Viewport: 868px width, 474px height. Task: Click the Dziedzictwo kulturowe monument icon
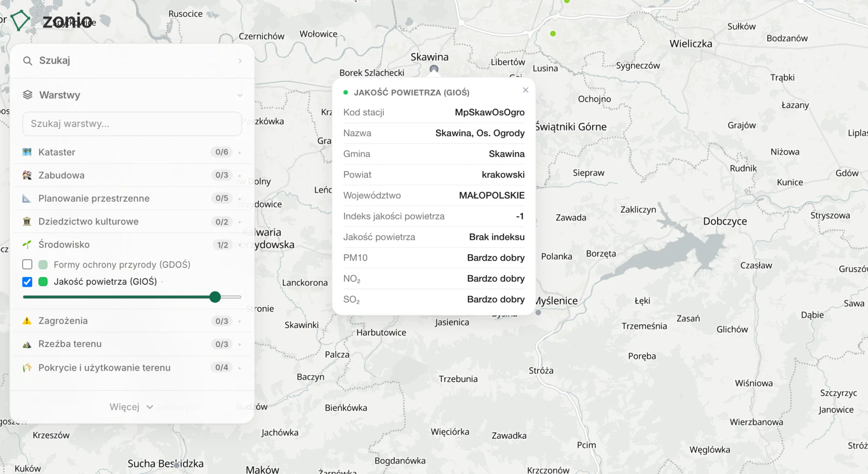[27, 222]
